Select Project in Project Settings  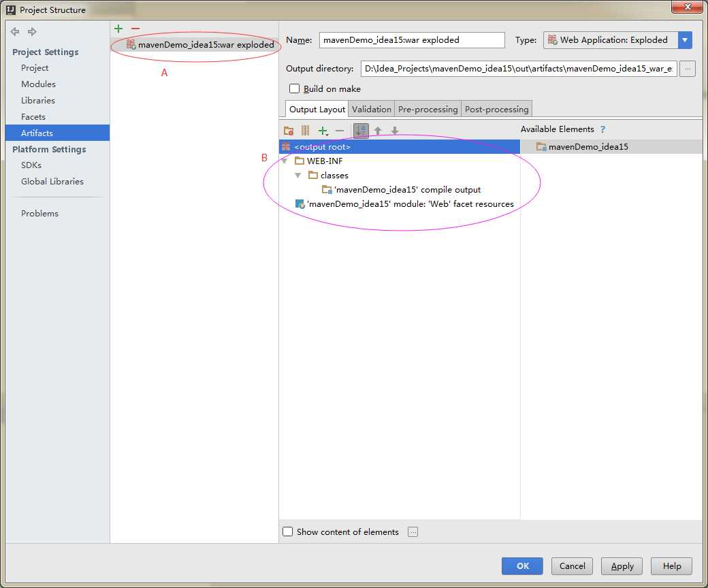click(x=35, y=67)
